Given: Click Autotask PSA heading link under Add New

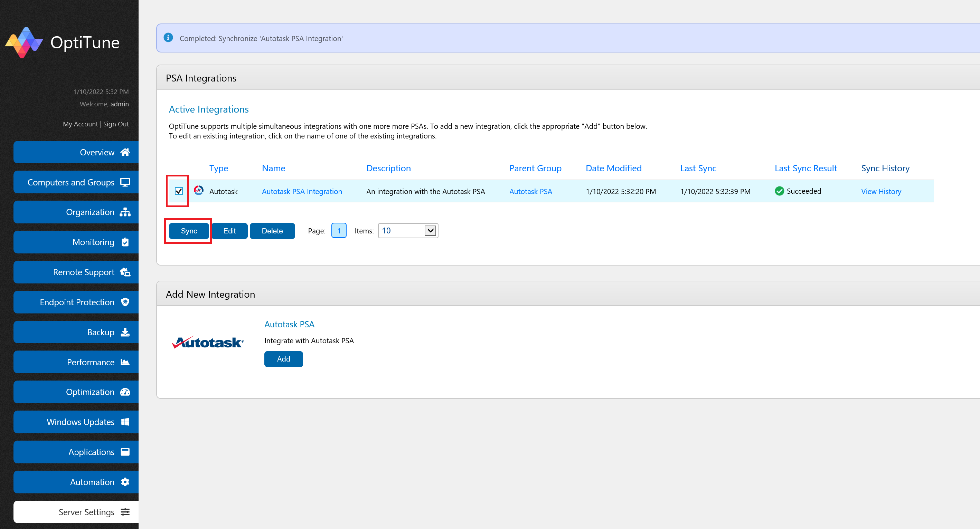Looking at the screenshot, I should click(x=289, y=324).
